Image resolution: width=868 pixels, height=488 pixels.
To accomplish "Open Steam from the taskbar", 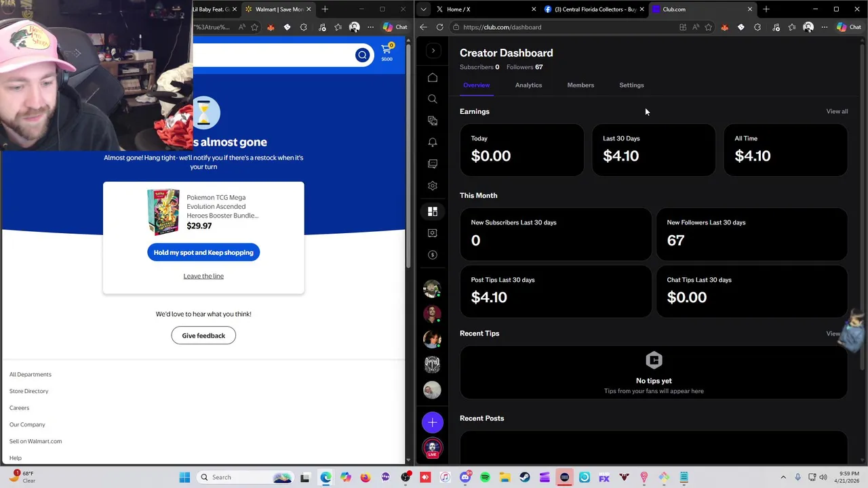I will click(x=525, y=477).
